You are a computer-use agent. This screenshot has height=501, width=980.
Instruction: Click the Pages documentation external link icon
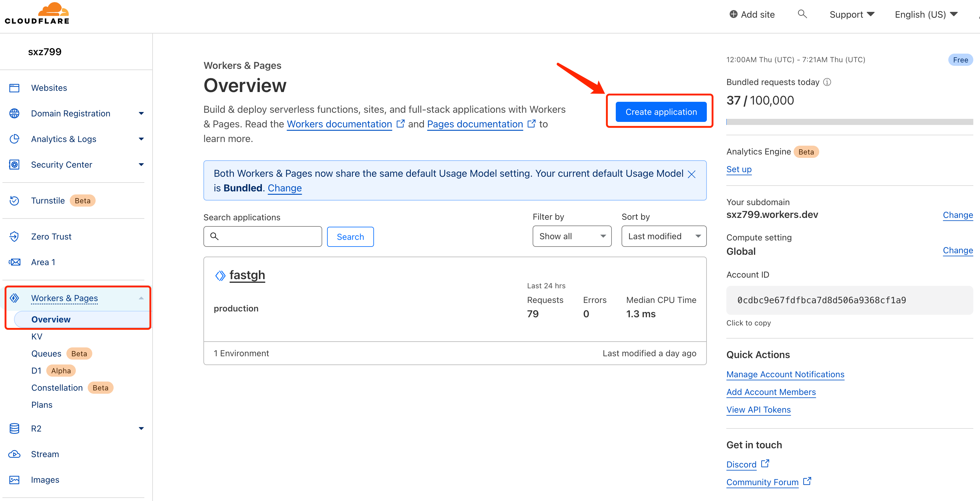(531, 124)
